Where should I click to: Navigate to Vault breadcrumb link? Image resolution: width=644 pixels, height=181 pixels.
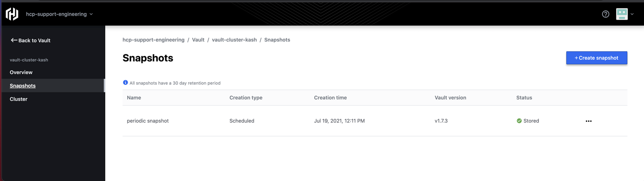pyautogui.click(x=198, y=40)
